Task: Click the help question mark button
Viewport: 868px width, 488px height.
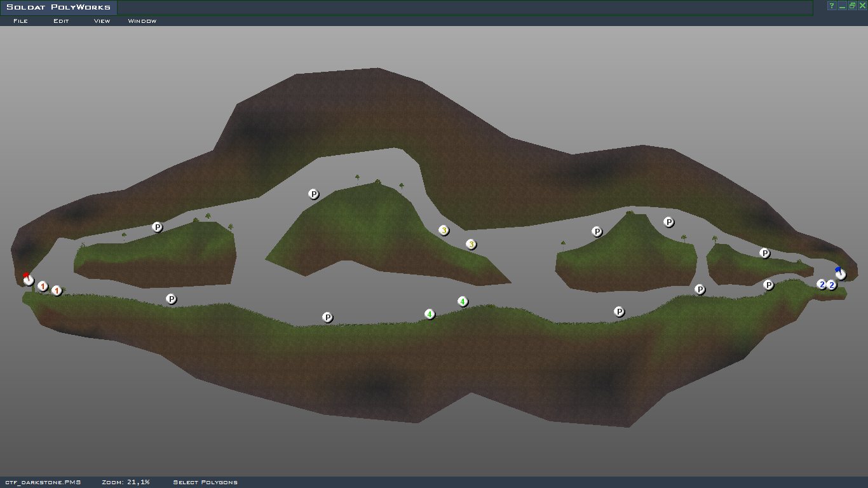Action: [831, 6]
